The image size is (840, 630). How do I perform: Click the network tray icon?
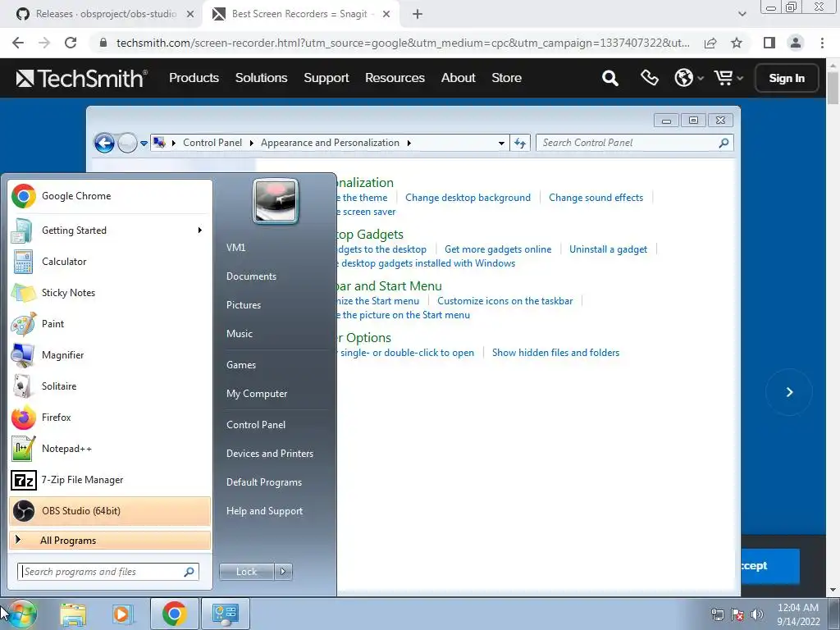(717, 614)
